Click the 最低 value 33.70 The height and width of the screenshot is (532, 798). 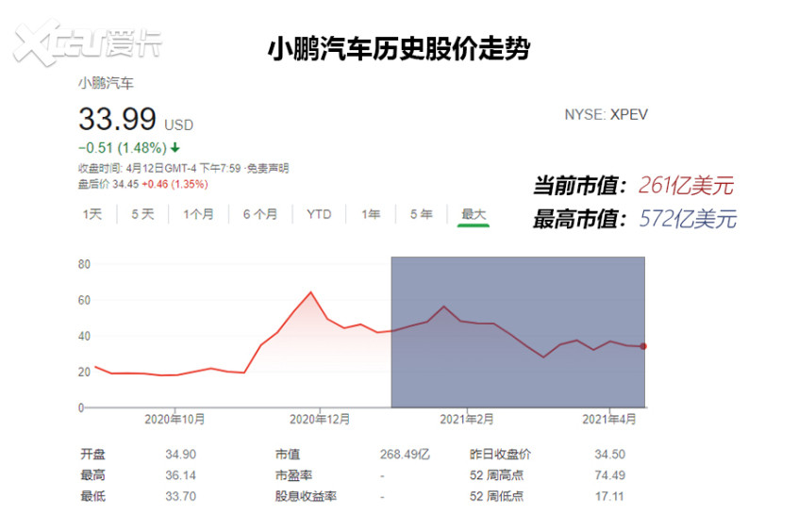[x=181, y=496]
